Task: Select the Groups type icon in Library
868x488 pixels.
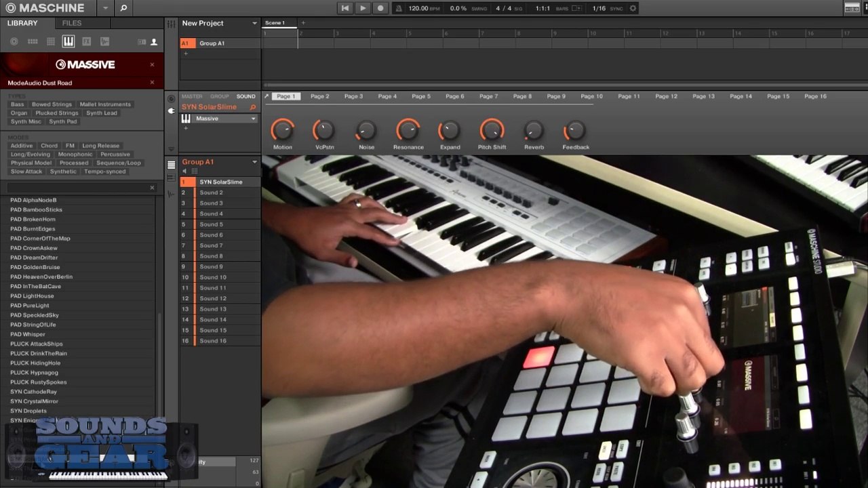Action: click(x=33, y=41)
